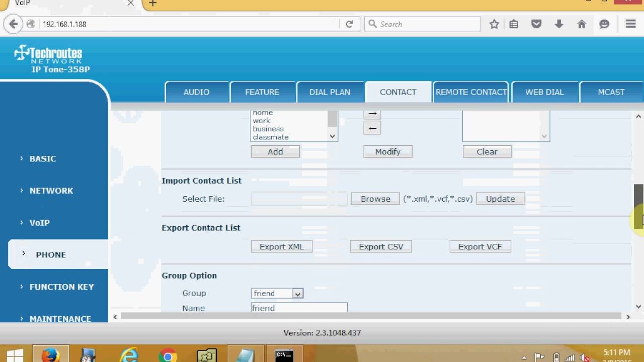Screen dimensions: 644x362
Task: Open the Group dropdown showing friend
Action: tap(277, 293)
